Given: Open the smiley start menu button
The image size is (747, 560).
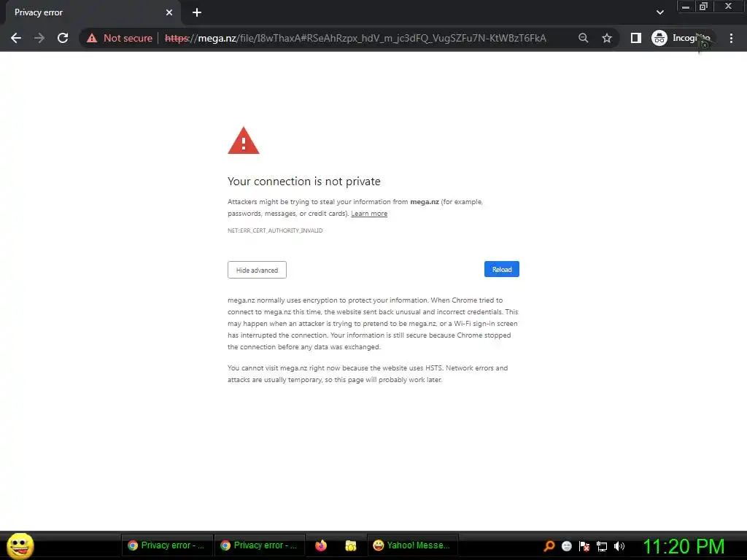Looking at the screenshot, I should 20,546.
